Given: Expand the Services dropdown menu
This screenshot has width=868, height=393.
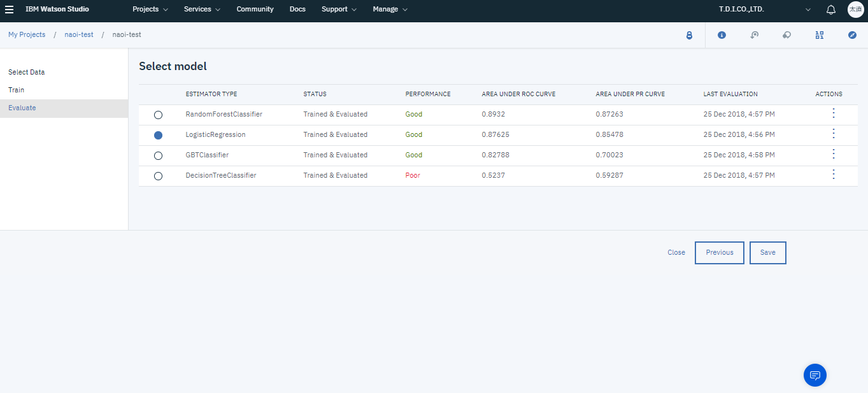Looking at the screenshot, I should click(x=202, y=10).
